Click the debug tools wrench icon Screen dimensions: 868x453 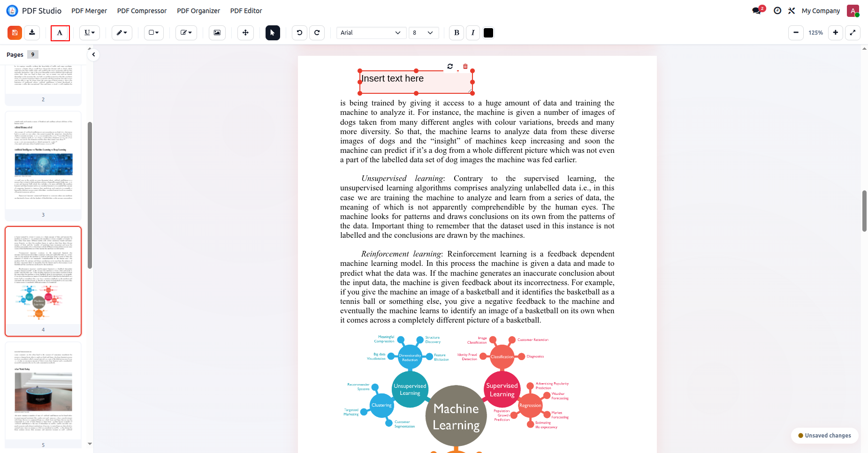(x=792, y=11)
